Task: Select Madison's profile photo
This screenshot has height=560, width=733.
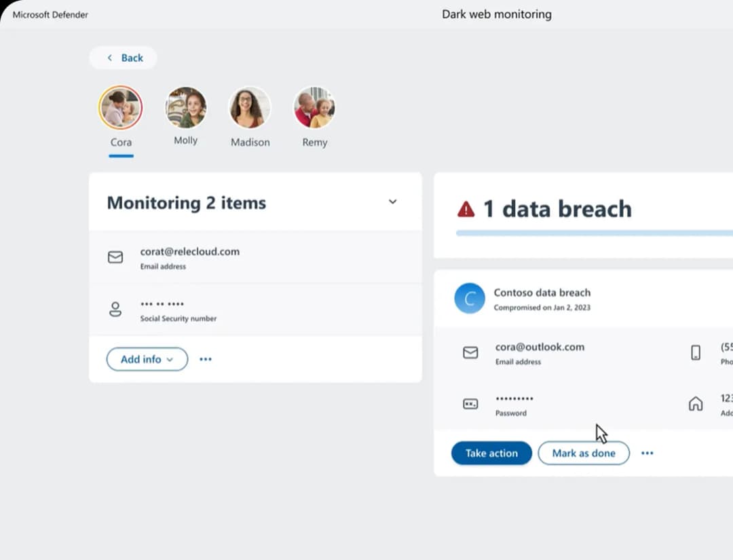Action: (x=250, y=107)
